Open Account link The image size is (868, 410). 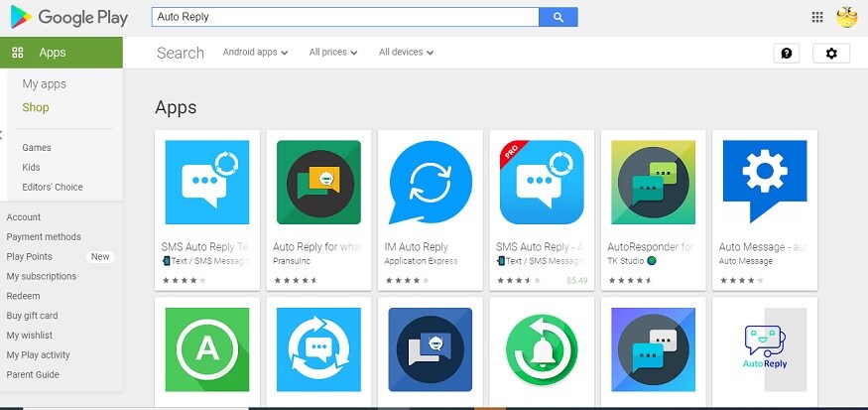23,217
